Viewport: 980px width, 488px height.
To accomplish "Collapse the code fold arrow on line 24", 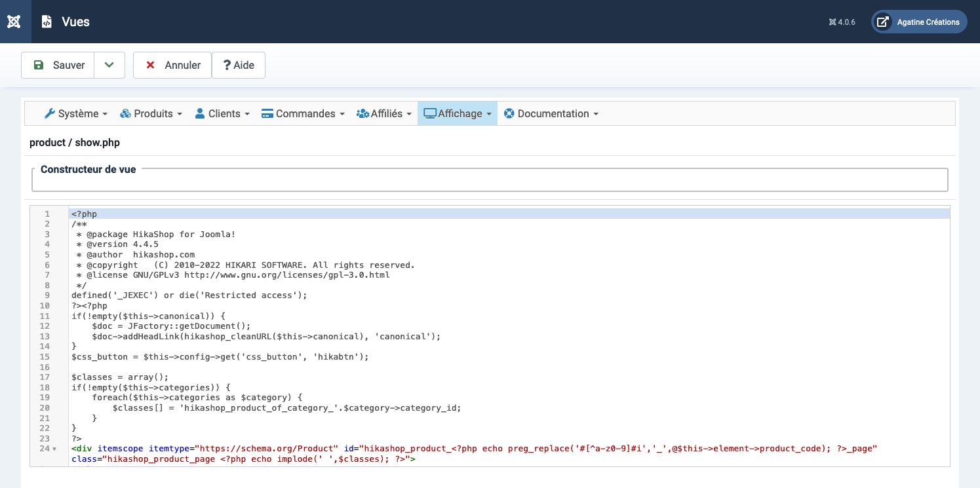I will (54, 449).
